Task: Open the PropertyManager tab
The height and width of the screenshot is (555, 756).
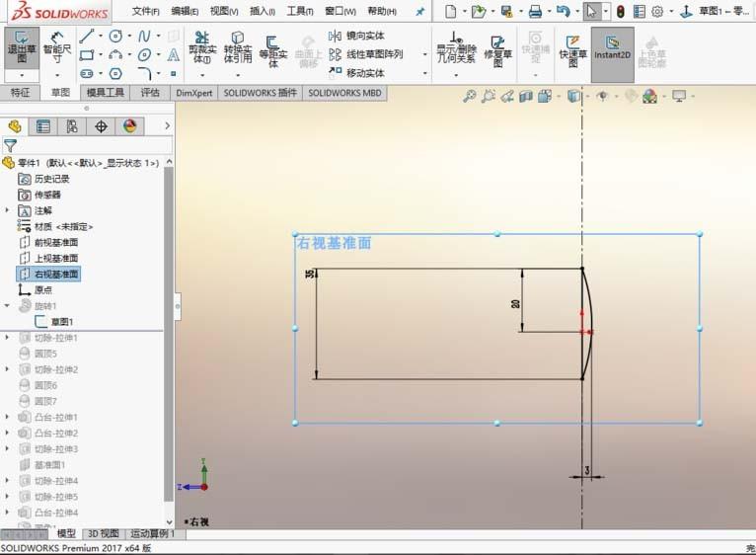Action: point(42,126)
